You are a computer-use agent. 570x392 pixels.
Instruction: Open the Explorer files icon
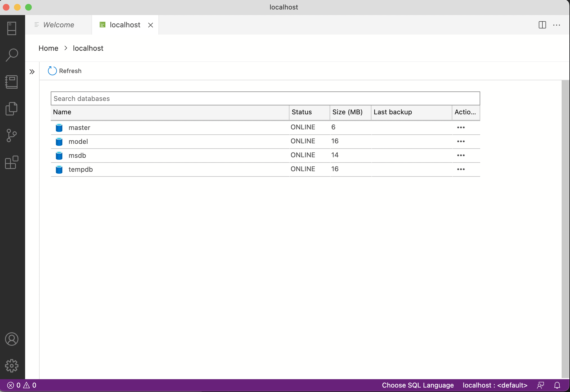[x=12, y=109]
